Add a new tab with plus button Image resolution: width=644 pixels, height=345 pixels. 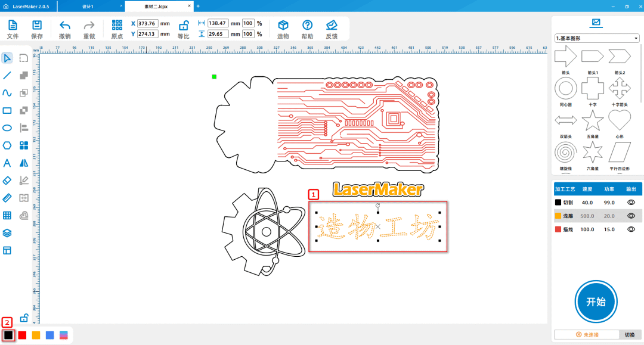point(198,6)
